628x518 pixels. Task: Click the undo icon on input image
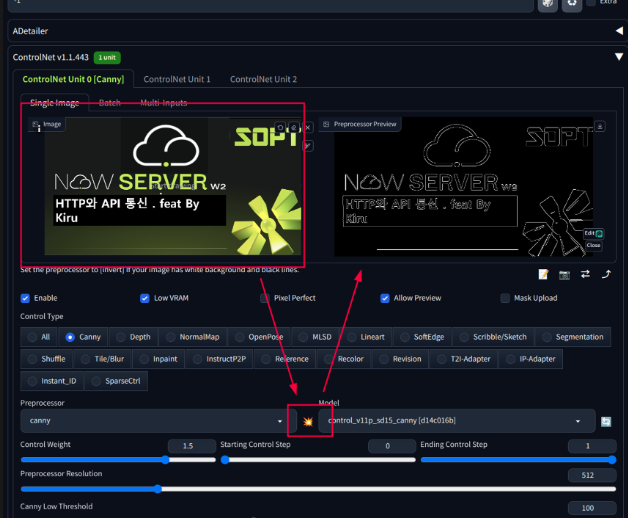[280, 127]
